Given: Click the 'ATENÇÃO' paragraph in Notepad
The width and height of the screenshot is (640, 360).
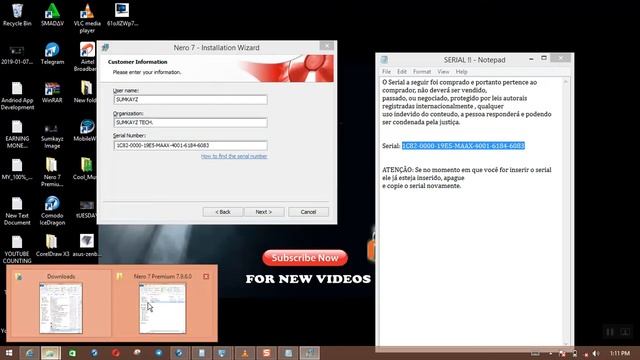Looking at the screenshot, I should pyautogui.click(x=467, y=178).
